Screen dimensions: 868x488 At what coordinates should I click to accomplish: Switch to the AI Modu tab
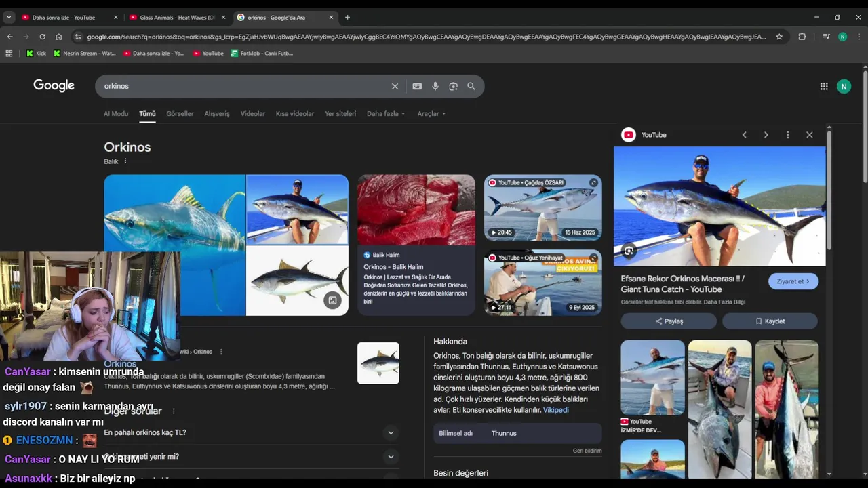(x=116, y=114)
